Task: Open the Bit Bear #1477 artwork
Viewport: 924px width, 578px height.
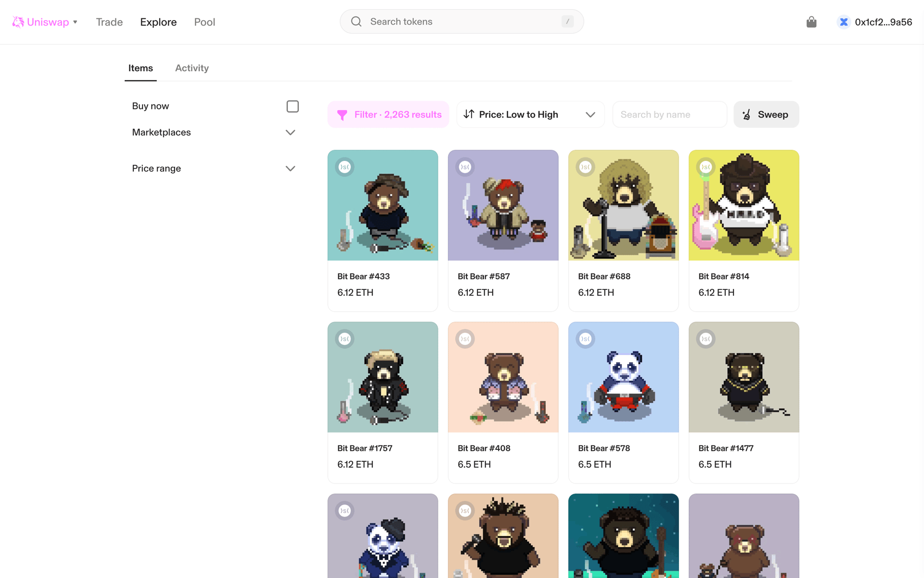Action: pyautogui.click(x=744, y=377)
